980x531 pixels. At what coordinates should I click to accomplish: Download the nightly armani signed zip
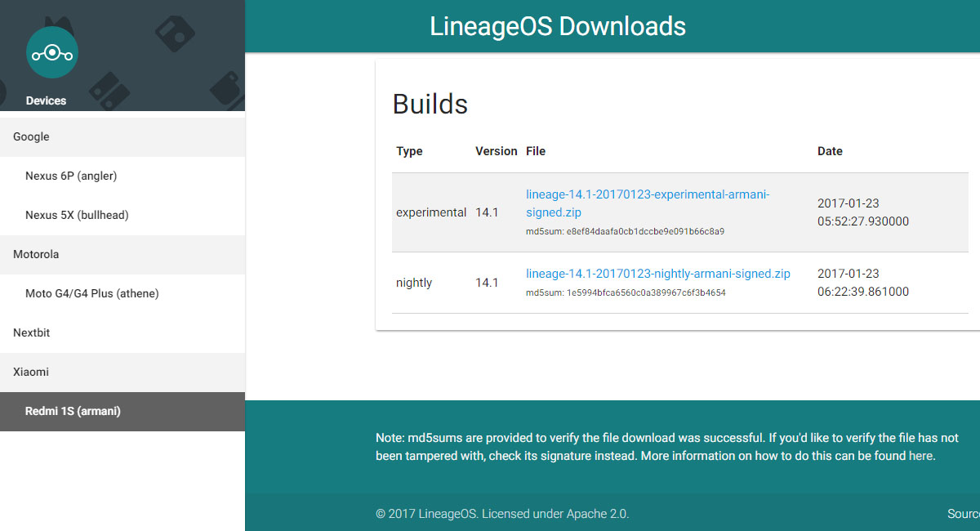657,274
